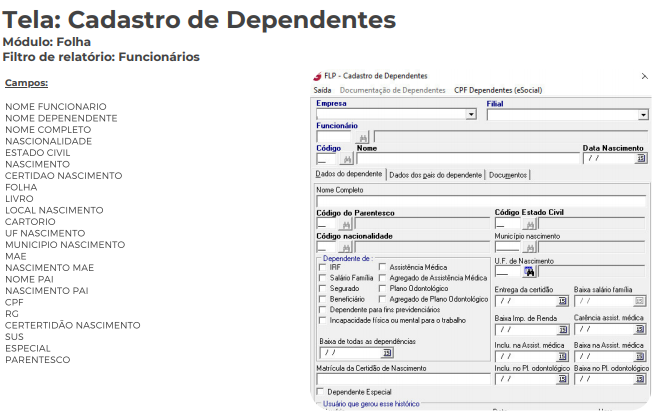Click Código Estado Civil lookup icon
Screen dimensions: 658x415
530,225
